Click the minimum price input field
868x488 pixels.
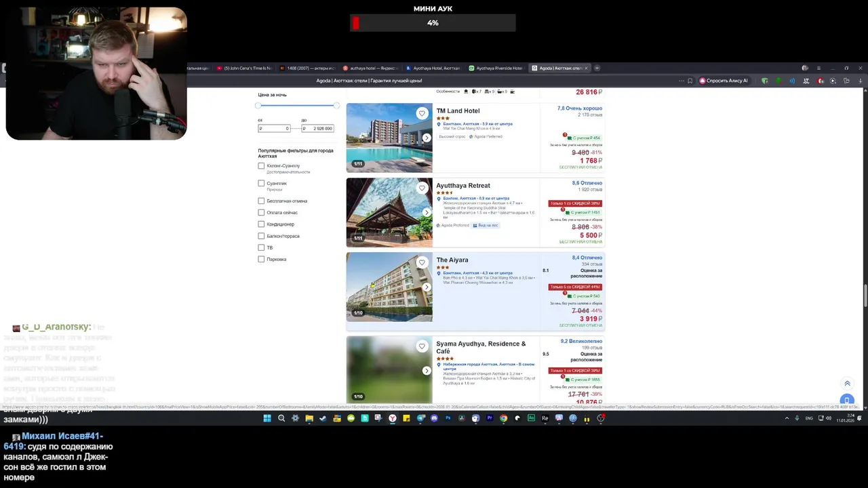tap(274, 128)
